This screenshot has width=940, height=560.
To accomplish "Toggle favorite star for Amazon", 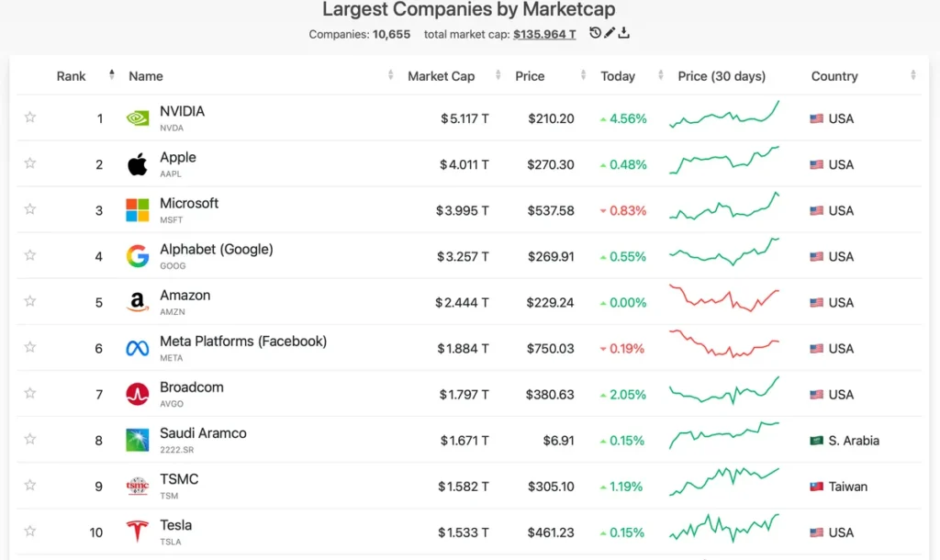I will 30,301.
